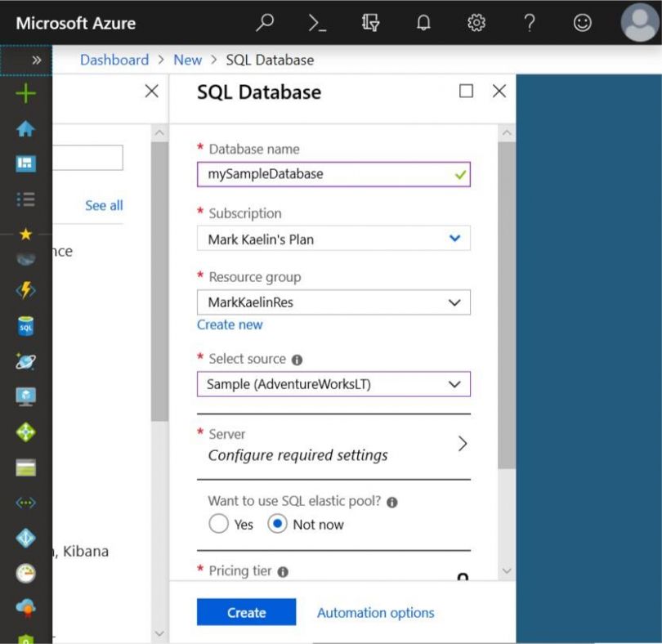Expand the Resource group dropdown
Screen dimensions: 662x644
(x=458, y=302)
